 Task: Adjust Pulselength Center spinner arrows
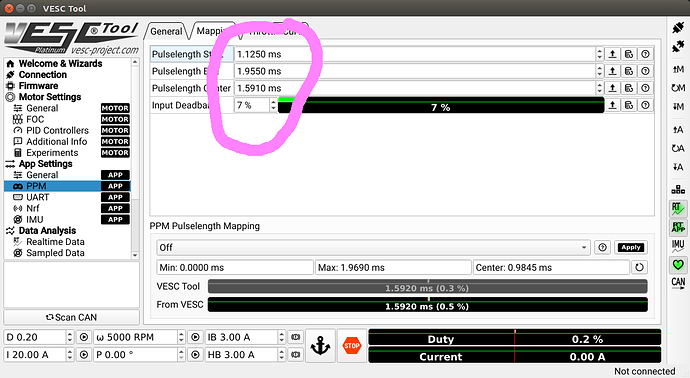pos(599,88)
